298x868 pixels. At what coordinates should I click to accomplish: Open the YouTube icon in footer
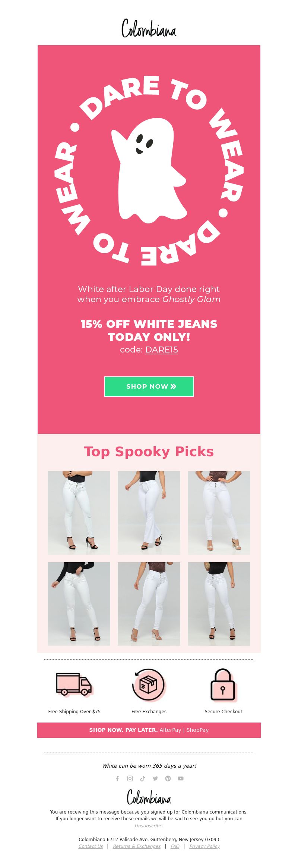(x=181, y=778)
